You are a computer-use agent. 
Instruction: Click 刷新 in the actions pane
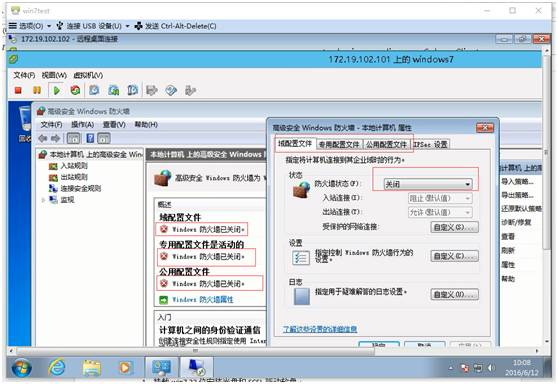[508, 250]
